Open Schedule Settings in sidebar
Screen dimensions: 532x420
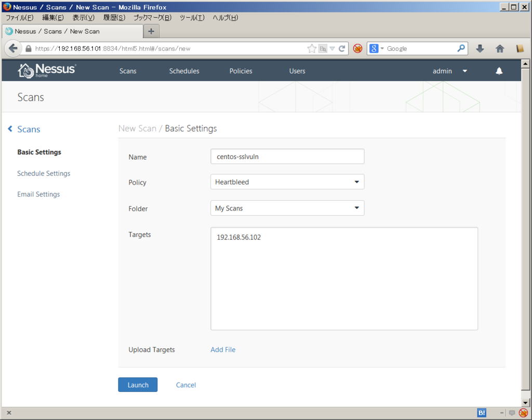coord(44,174)
